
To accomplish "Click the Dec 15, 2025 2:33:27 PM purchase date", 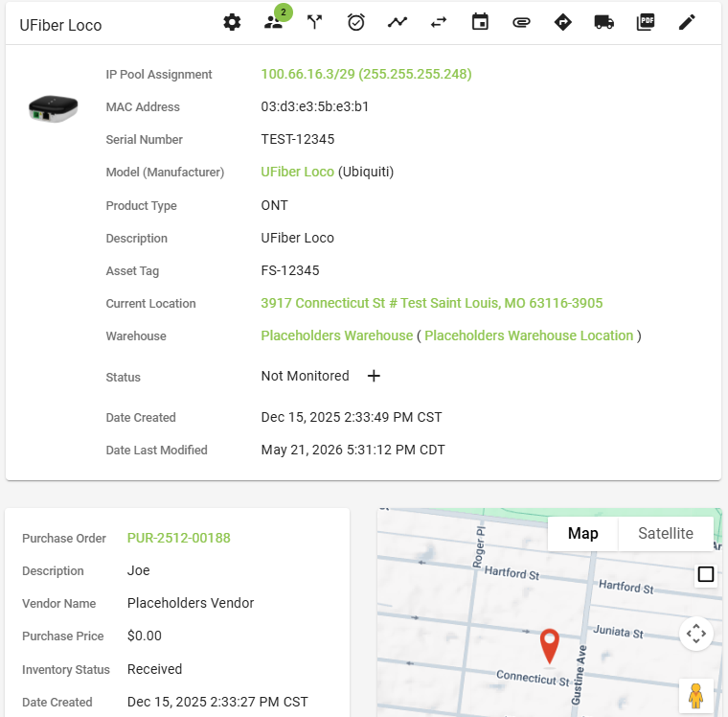I will [x=217, y=702].
